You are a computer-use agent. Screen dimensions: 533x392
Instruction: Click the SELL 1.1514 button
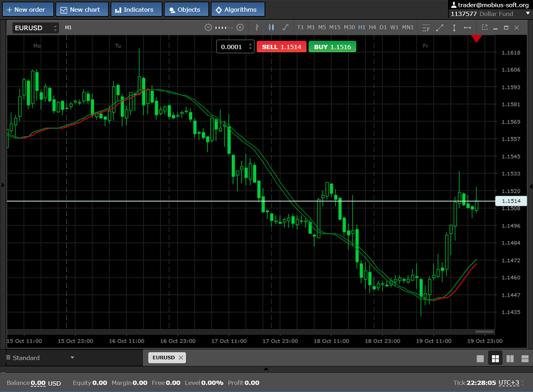pos(281,47)
